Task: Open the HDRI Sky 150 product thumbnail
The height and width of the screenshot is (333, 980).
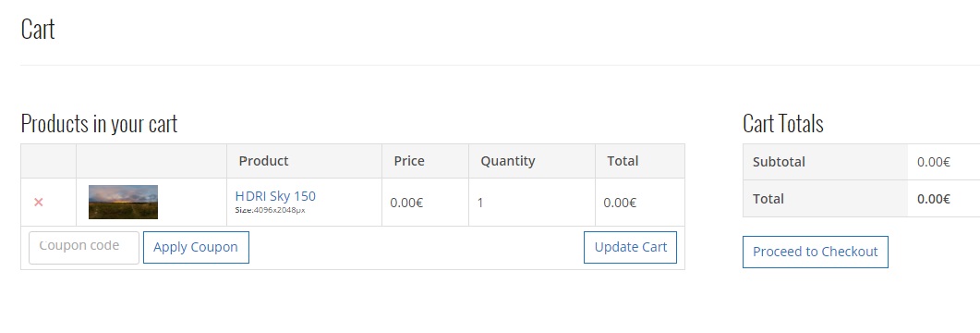Action: (x=123, y=203)
